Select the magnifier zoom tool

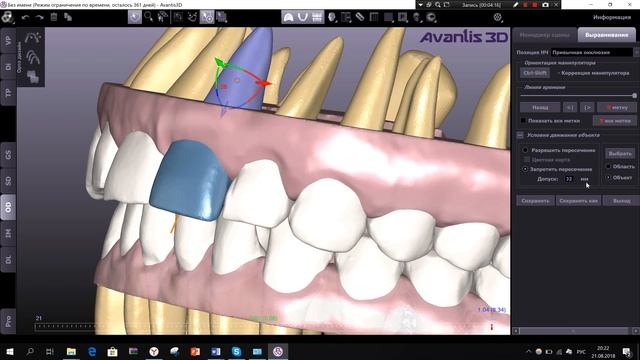[149, 17]
